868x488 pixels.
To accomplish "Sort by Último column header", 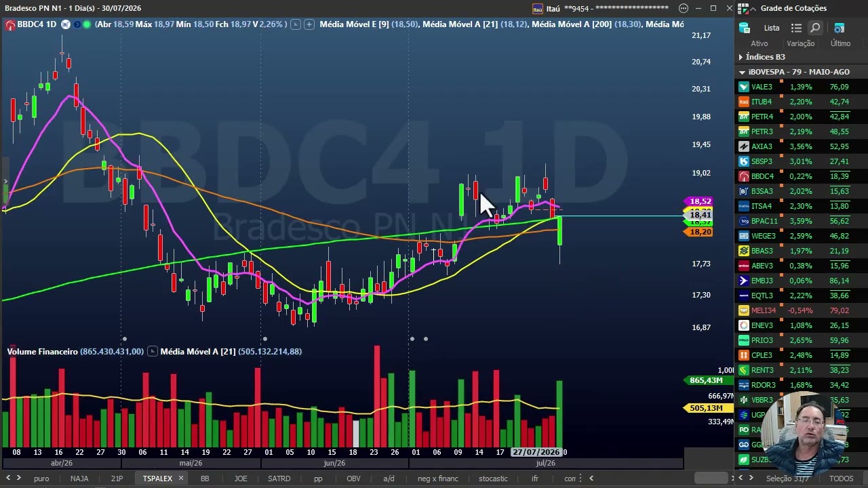I will (x=840, y=43).
